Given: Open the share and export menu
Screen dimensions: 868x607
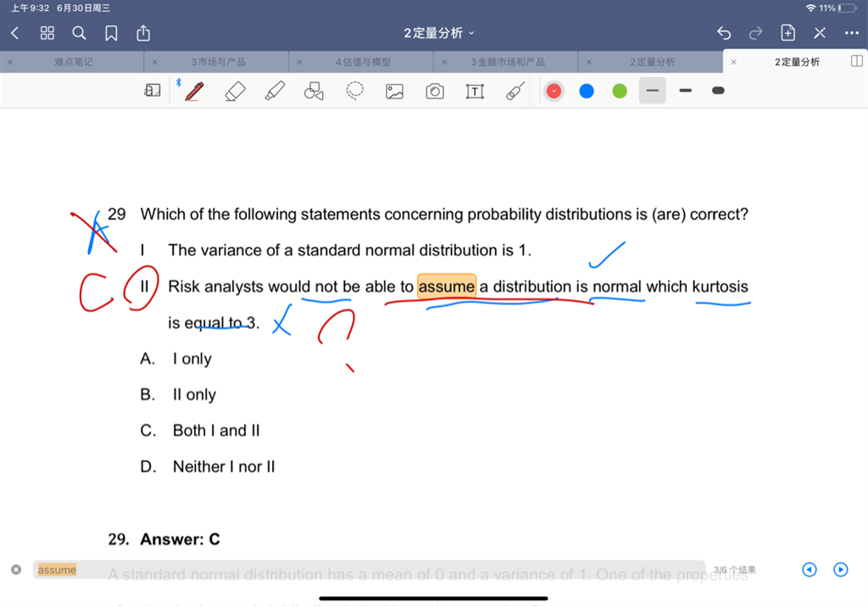Looking at the screenshot, I should coord(143,33).
